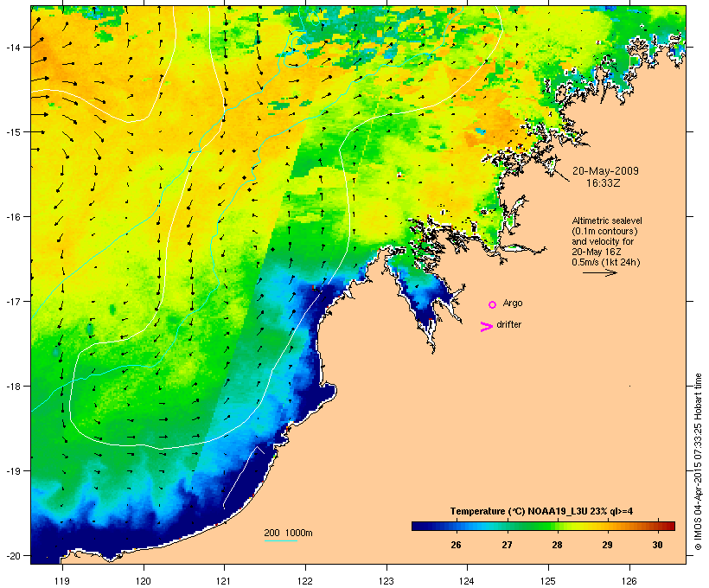Click the "Altimetric sealevel" caption line

pos(607,220)
